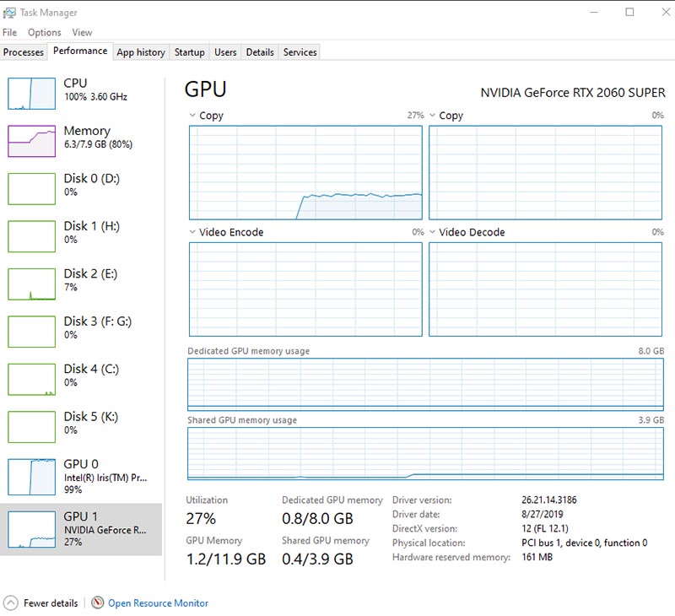Open the Startup tab

click(189, 52)
